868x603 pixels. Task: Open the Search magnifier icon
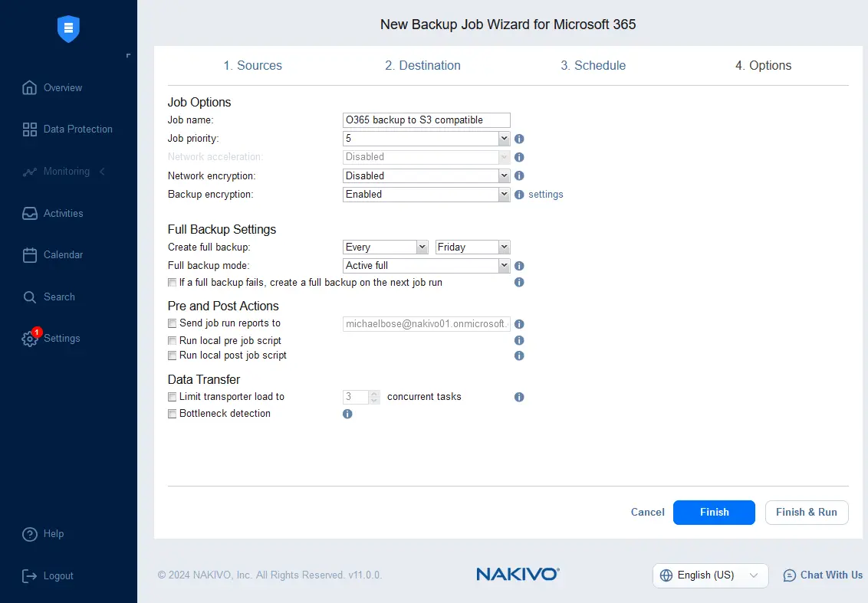pyautogui.click(x=29, y=297)
